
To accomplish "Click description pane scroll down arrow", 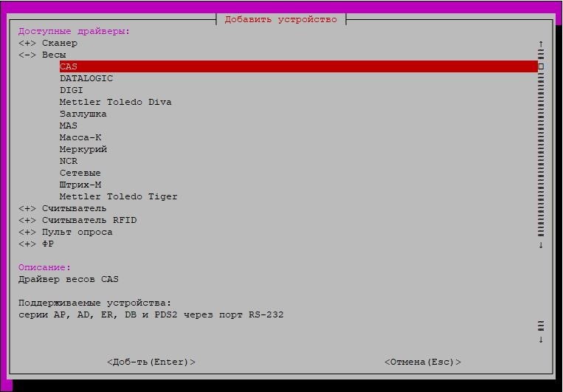I will click(x=541, y=340).
